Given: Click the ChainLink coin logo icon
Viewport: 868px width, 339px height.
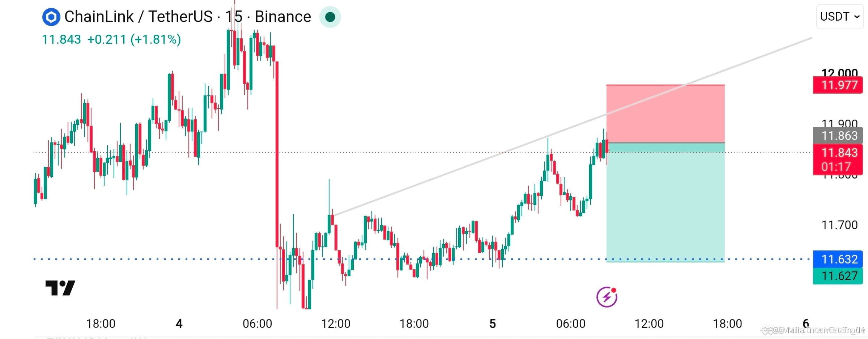Looking at the screenshot, I should tap(51, 17).
